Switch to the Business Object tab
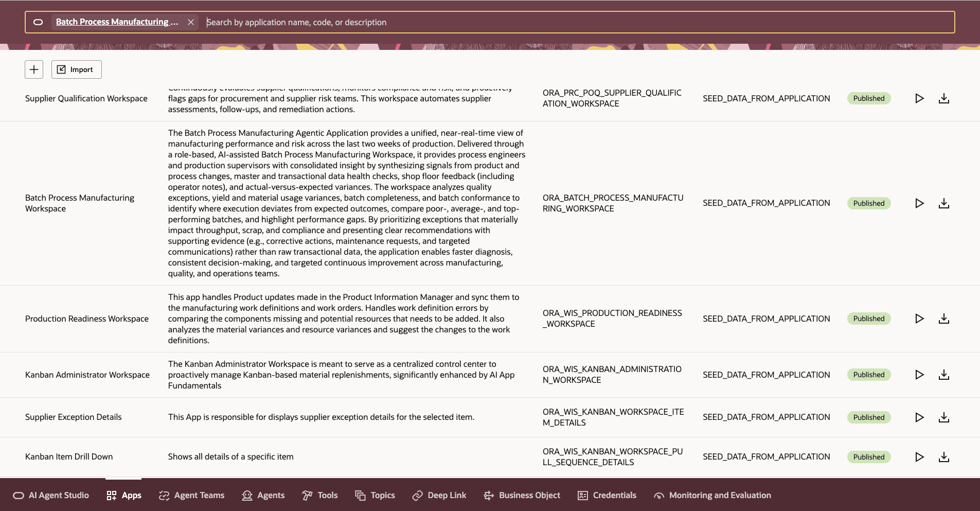Screen dimensions: 980x511 pos(522,495)
